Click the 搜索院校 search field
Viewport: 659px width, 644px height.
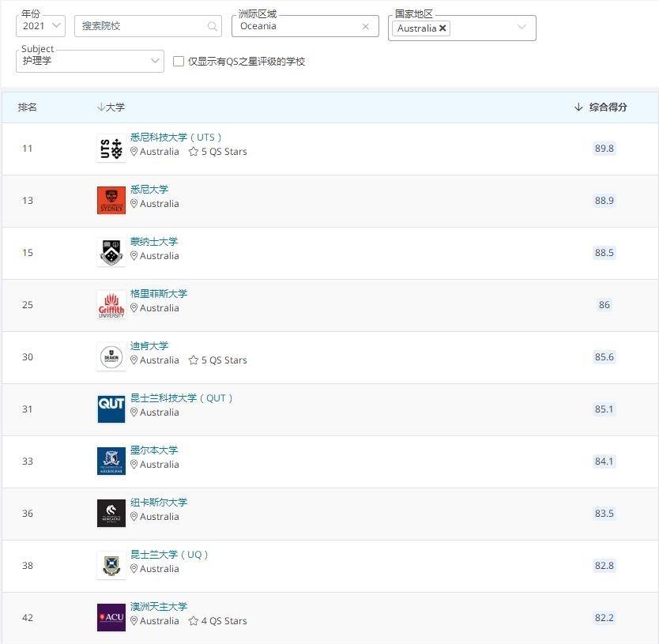pos(142,26)
